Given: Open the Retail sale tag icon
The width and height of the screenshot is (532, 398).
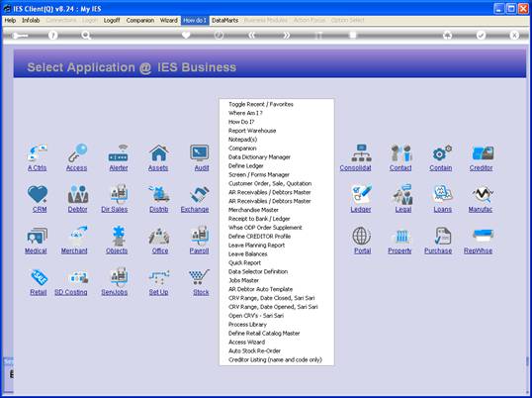Looking at the screenshot, I should point(39,277).
